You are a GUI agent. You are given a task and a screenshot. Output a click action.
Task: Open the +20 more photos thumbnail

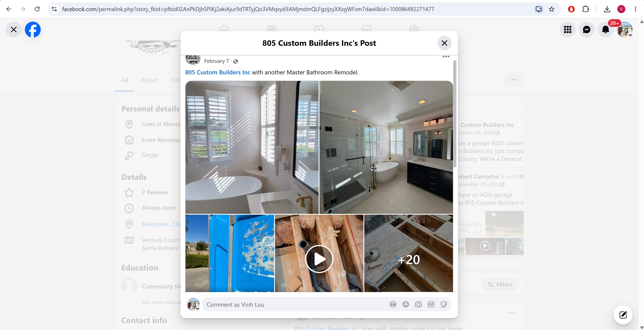pyautogui.click(x=408, y=253)
